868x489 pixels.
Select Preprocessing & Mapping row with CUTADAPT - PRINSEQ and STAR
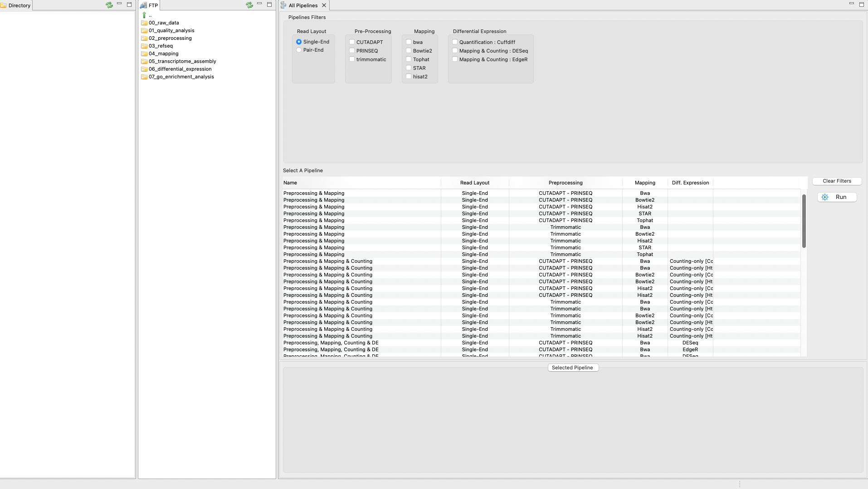541,213
